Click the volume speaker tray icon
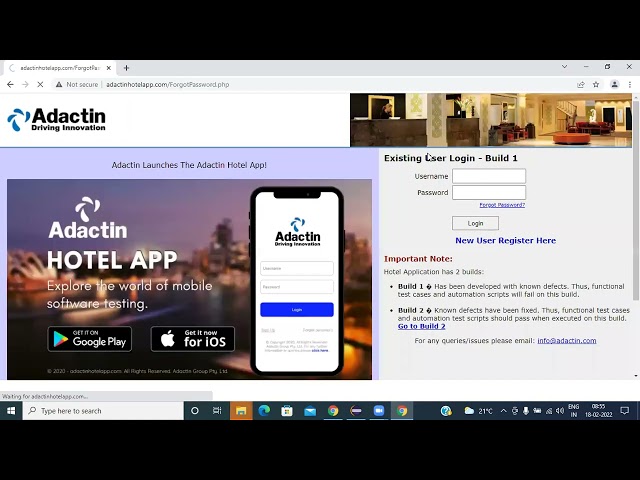The height and width of the screenshot is (480, 640). coord(560,411)
